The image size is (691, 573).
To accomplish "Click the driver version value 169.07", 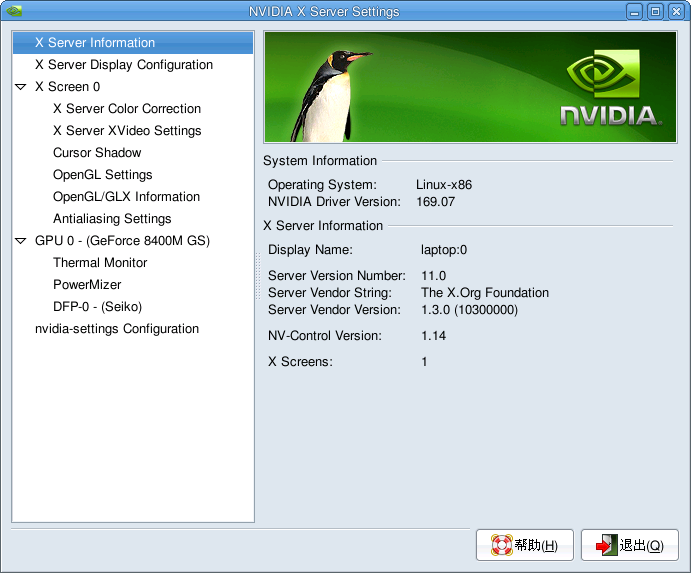I will [x=435, y=202].
